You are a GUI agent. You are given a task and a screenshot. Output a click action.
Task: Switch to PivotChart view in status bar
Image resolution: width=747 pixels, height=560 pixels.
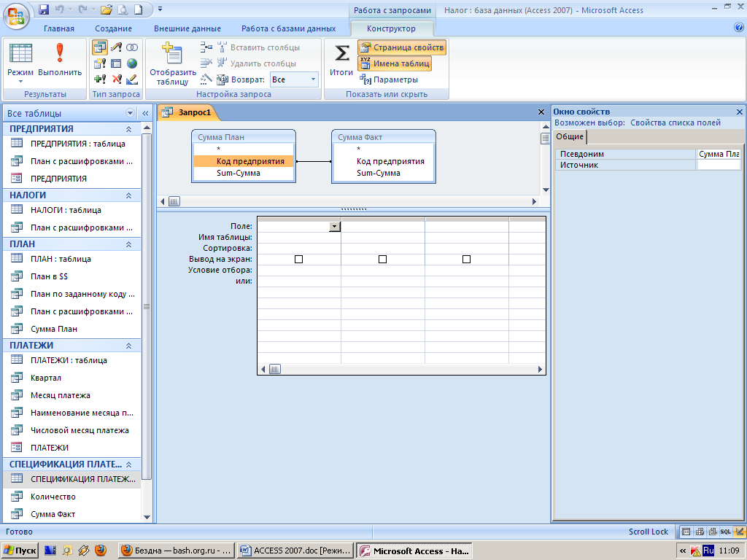point(712,532)
